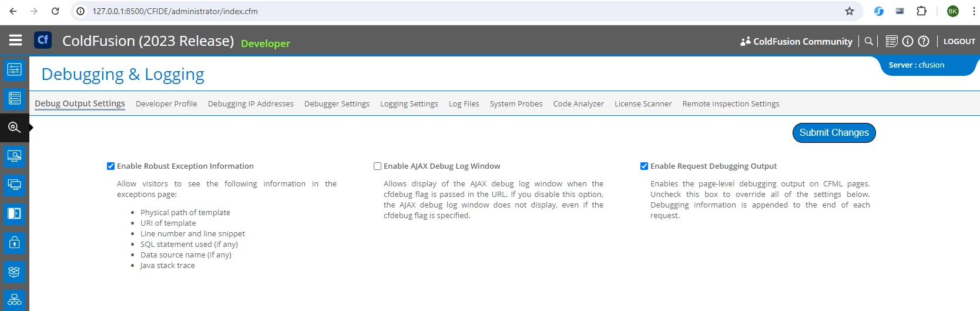Click the Submit Changes button

834,133
